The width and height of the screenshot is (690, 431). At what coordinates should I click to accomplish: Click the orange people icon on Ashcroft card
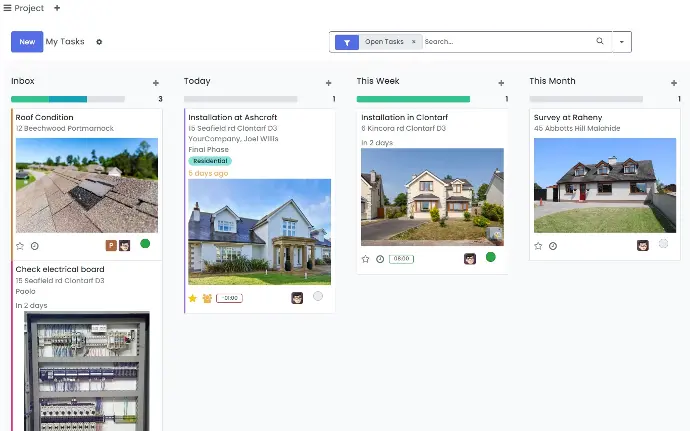click(207, 298)
